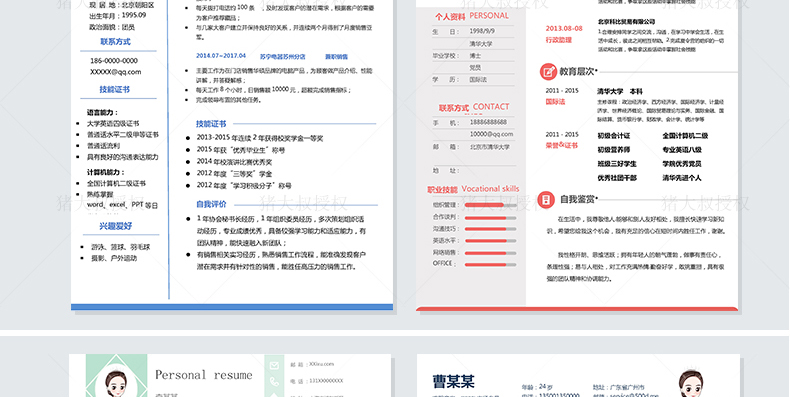
Task: Click the phone number 18886888688
Action: click(488, 122)
